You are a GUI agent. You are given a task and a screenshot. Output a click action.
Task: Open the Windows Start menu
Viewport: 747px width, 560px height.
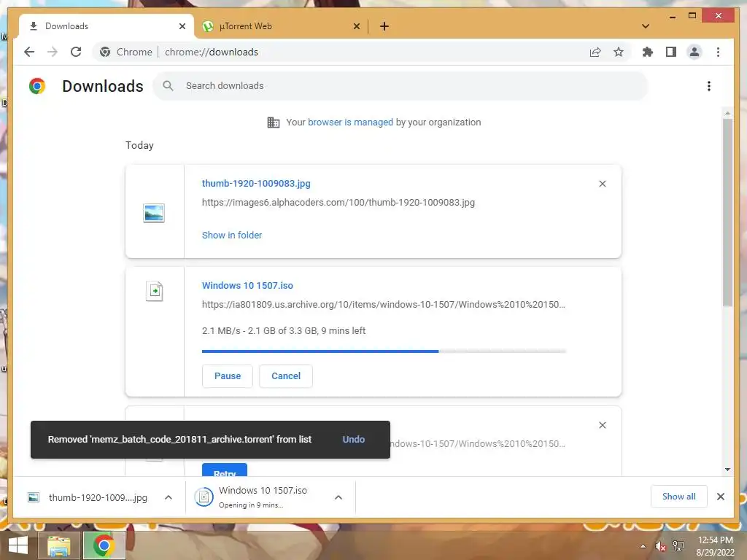18,545
